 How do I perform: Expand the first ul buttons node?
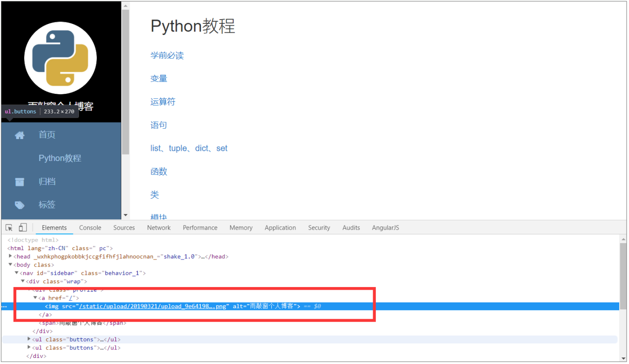pyautogui.click(x=29, y=339)
